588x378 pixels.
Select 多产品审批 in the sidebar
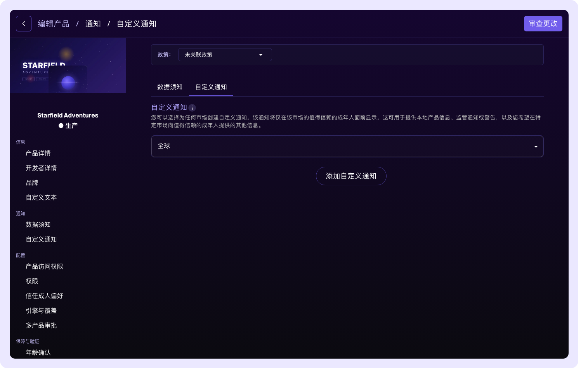(x=41, y=325)
